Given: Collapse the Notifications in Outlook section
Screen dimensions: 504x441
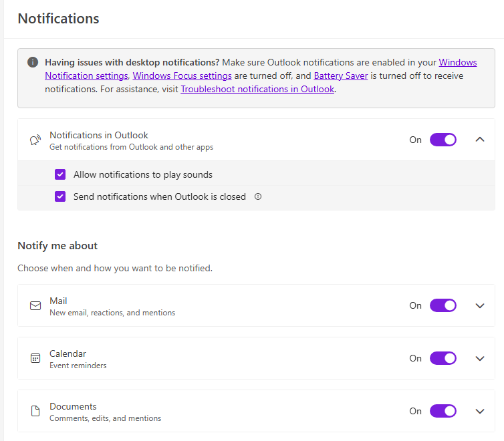Looking at the screenshot, I should click(x=480, y=140).
